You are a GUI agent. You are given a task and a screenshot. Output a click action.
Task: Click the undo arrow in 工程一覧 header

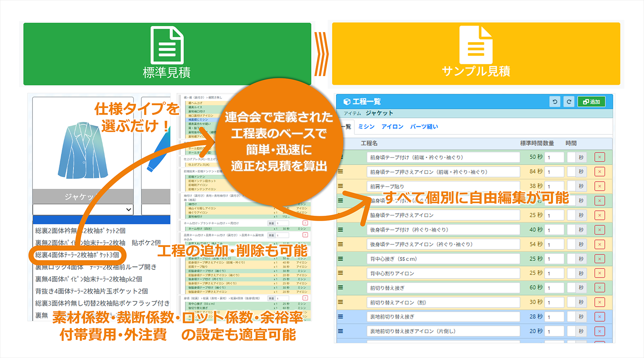click(555, 102)
